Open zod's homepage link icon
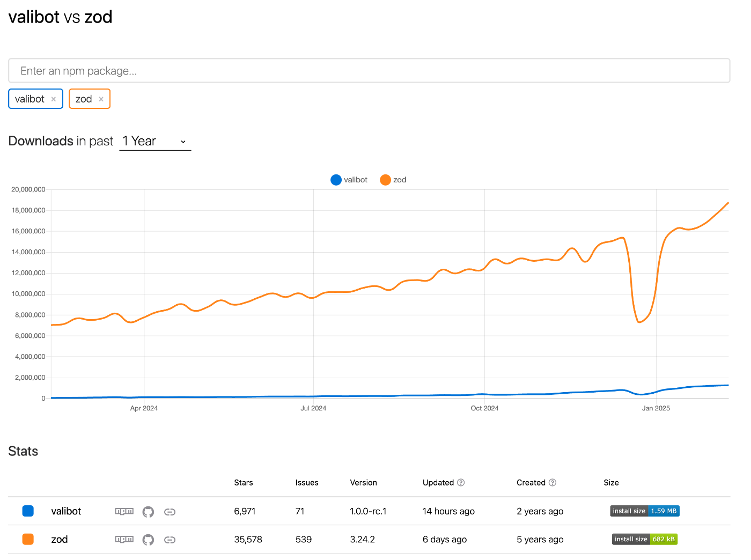The height and width of the screenshot is (560, 751). pyautogui.click(x=170, y=540)
